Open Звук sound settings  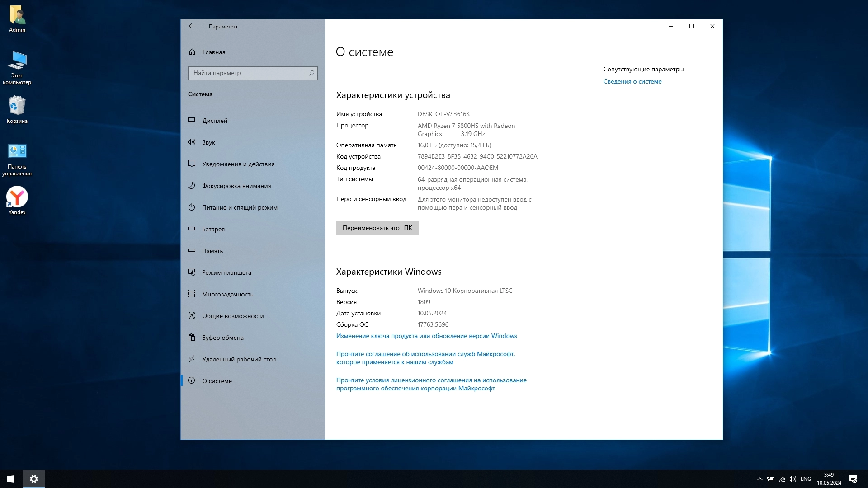[x=208, y=142]
